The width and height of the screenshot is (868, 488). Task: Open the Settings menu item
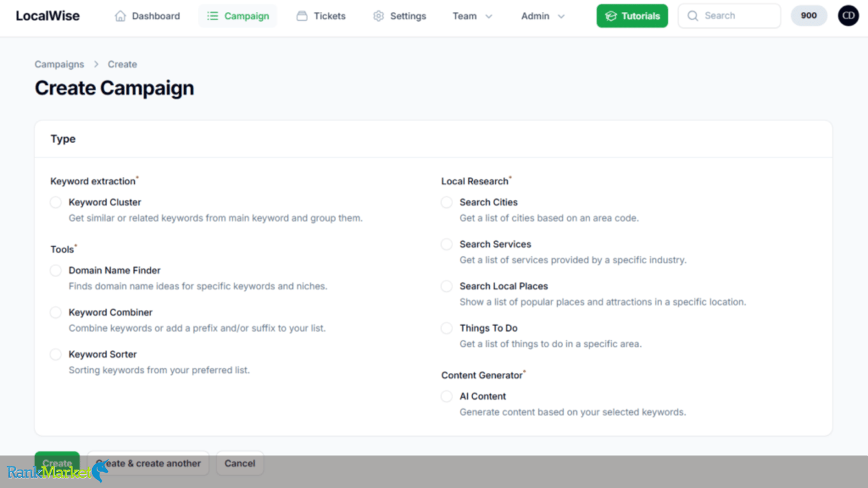[x=400, y=16]
